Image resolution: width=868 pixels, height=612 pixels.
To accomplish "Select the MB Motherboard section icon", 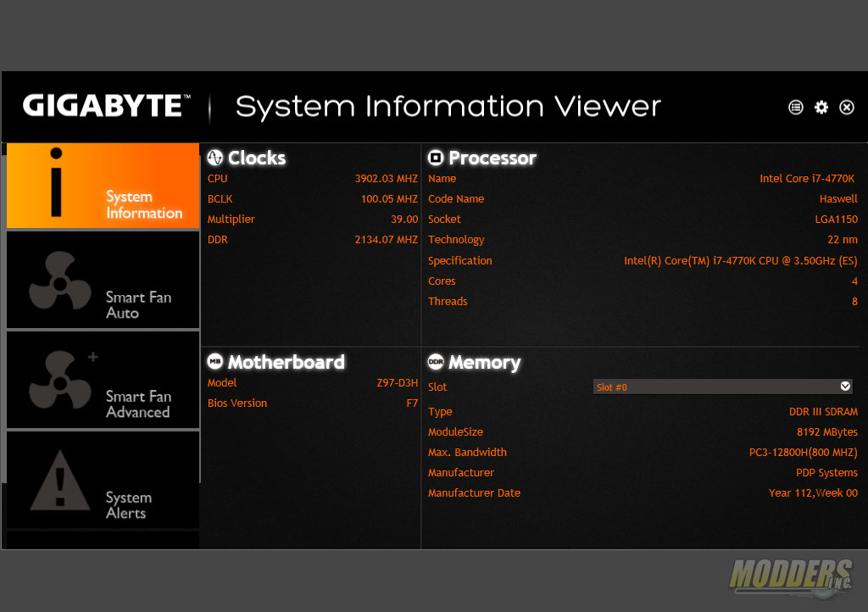I will pyautogui.click(x=214, y=362).
